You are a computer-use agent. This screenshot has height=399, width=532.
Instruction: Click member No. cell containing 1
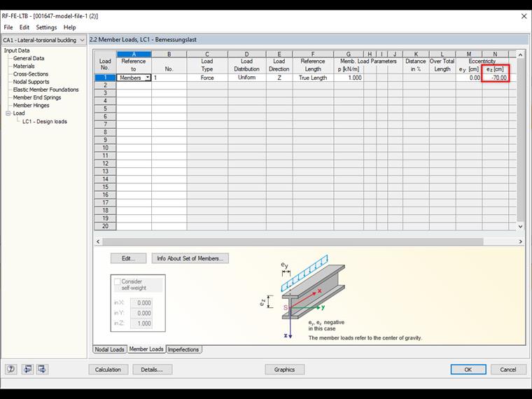click(169, 78)
